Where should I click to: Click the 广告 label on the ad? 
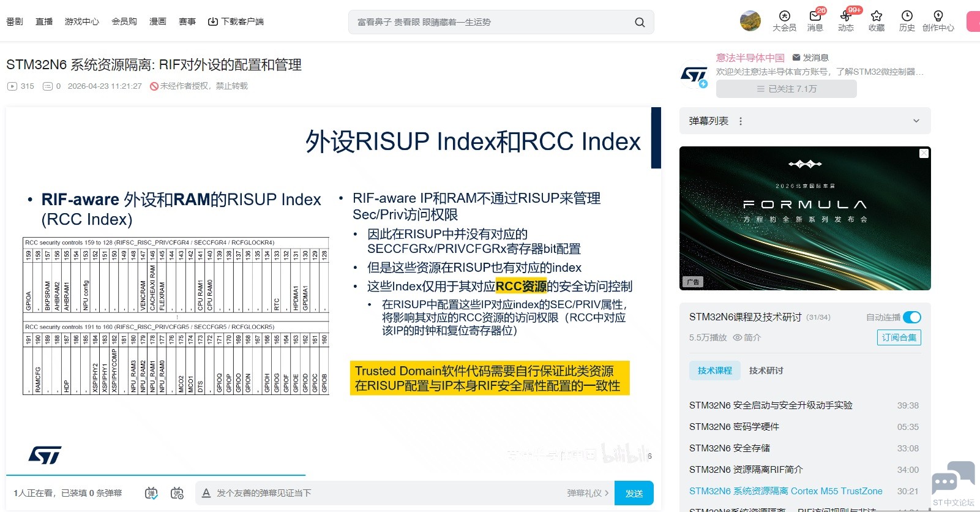[693, 282]
